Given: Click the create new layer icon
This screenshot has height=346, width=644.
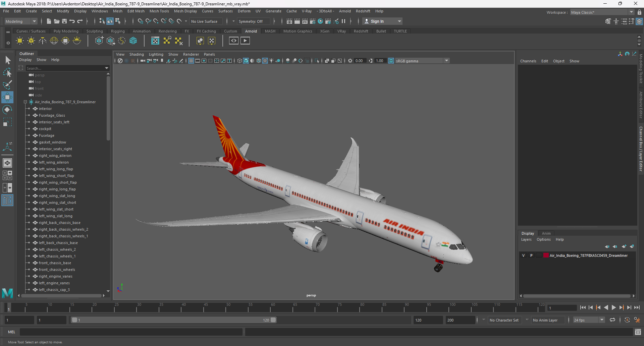Looking at the screenshot, I should click(624, 246).
